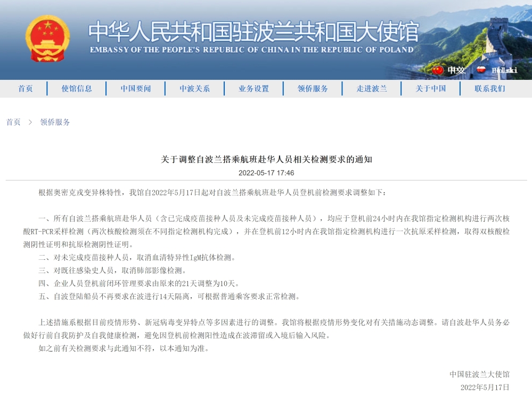Image resolution: width=532 pixels, height=410 pixels.
Task: Switch language to Polski
Action: 504,70
